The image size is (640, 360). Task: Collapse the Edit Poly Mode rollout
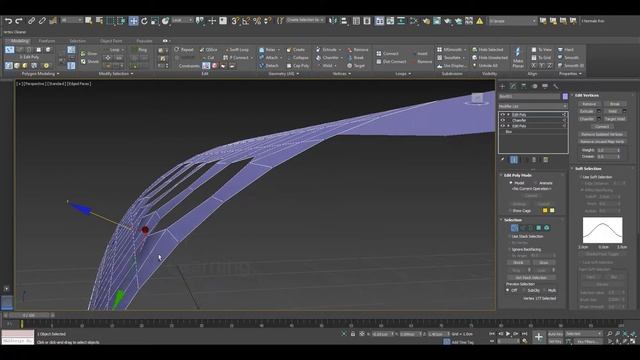coord(518,175)
